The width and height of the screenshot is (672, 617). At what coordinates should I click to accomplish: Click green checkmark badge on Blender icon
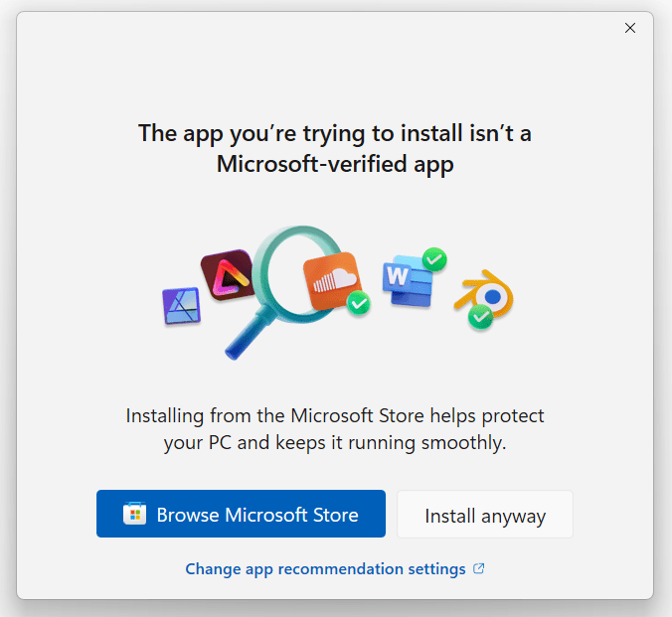tap(481, 316)
